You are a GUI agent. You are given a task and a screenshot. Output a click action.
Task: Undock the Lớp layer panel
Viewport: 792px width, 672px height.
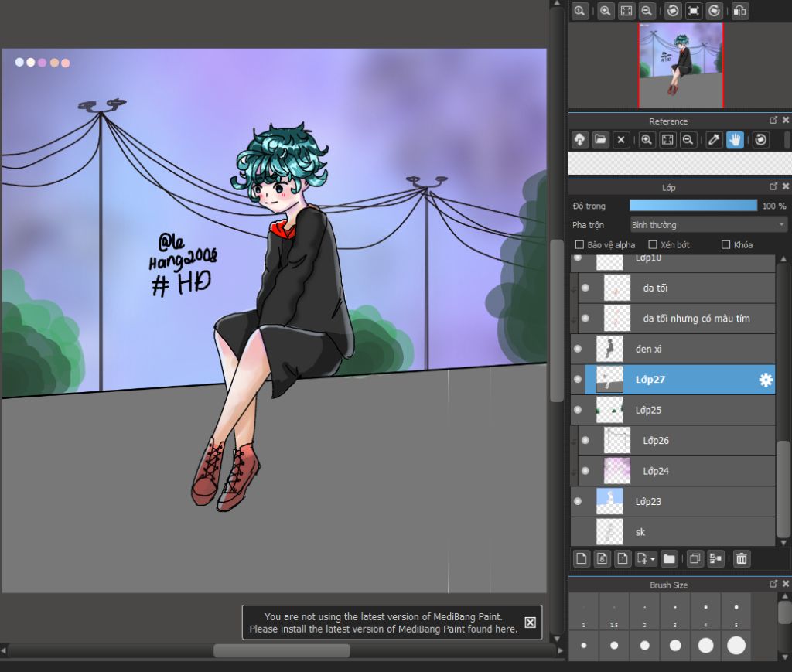point(773,186)
